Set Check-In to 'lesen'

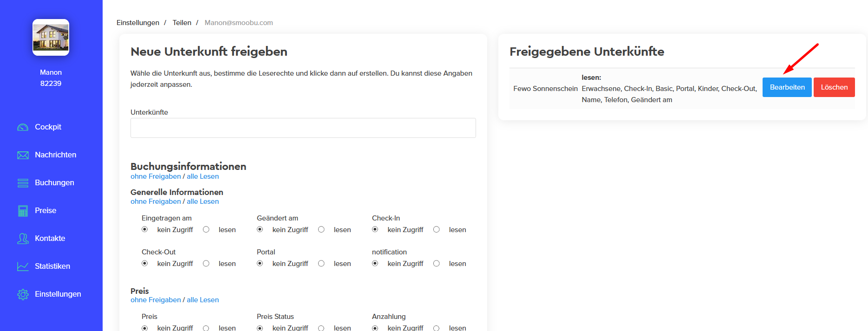[x=437, y=229]
